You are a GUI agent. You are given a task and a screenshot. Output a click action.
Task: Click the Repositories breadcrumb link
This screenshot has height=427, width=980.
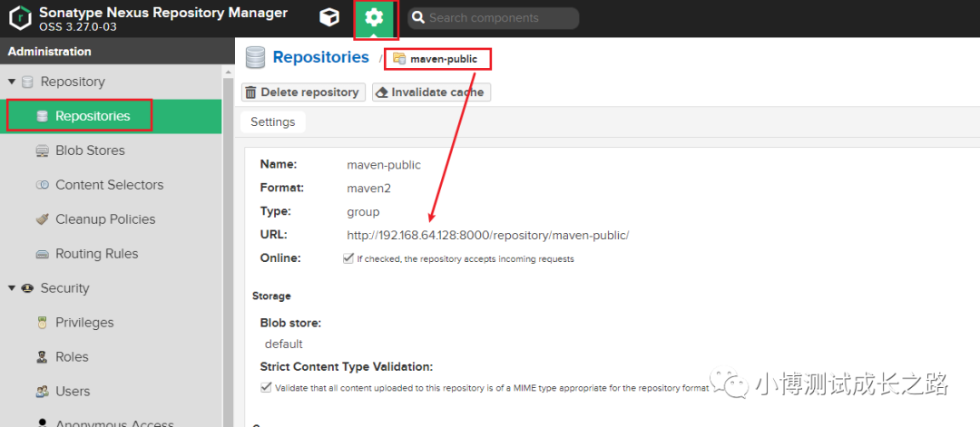320,57
